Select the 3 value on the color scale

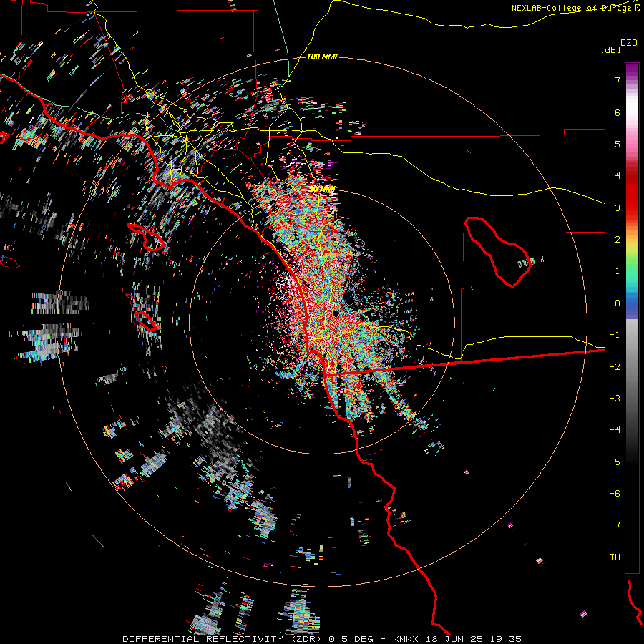pyautogui.click(x=618, y=208)
